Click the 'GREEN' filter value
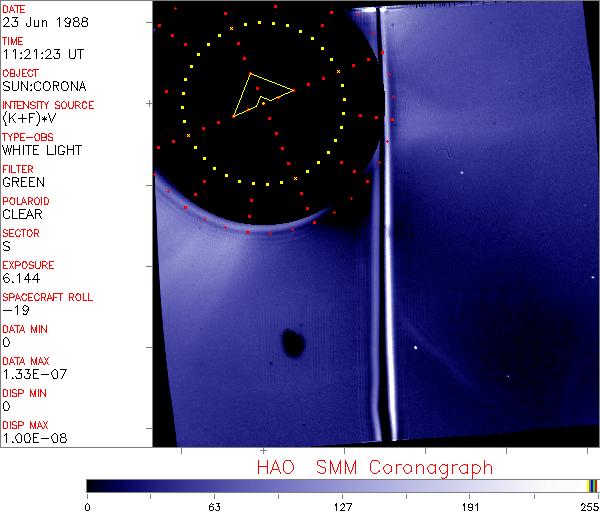The height and width of the screenshot is (512, 600). coord(23,182)
